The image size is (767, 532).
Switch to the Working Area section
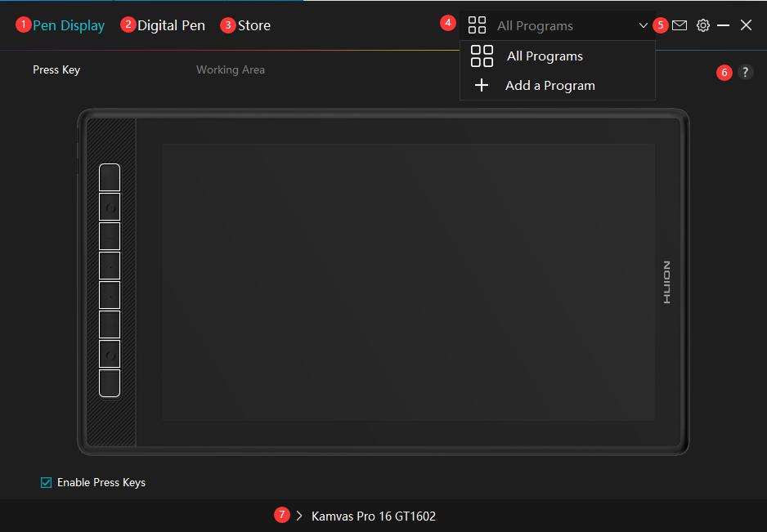231,69
